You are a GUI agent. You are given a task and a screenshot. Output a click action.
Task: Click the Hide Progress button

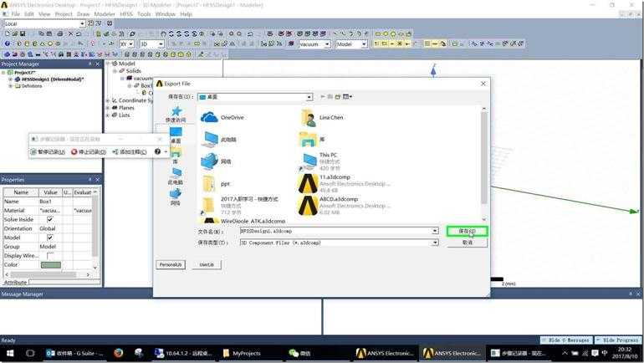coord(618,340)
